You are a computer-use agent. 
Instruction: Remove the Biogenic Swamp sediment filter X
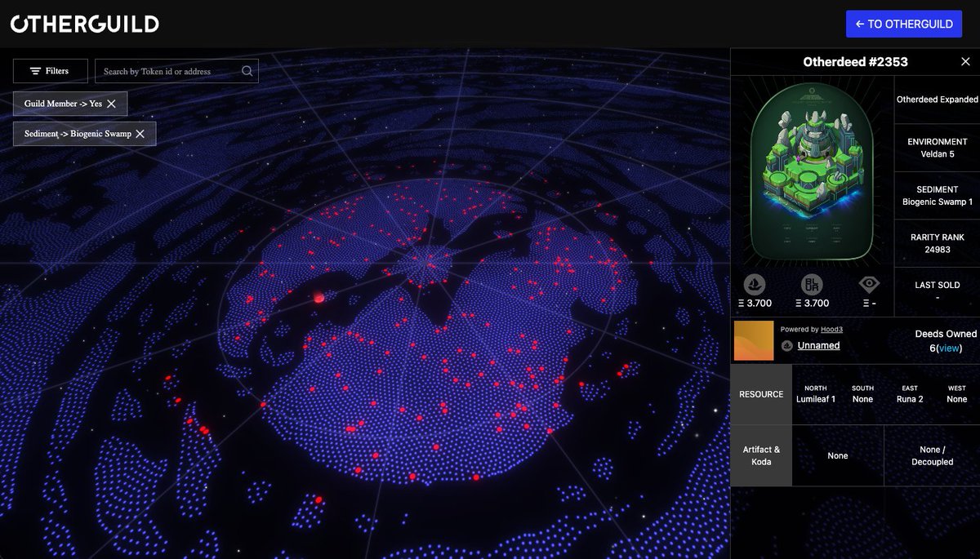140,134
